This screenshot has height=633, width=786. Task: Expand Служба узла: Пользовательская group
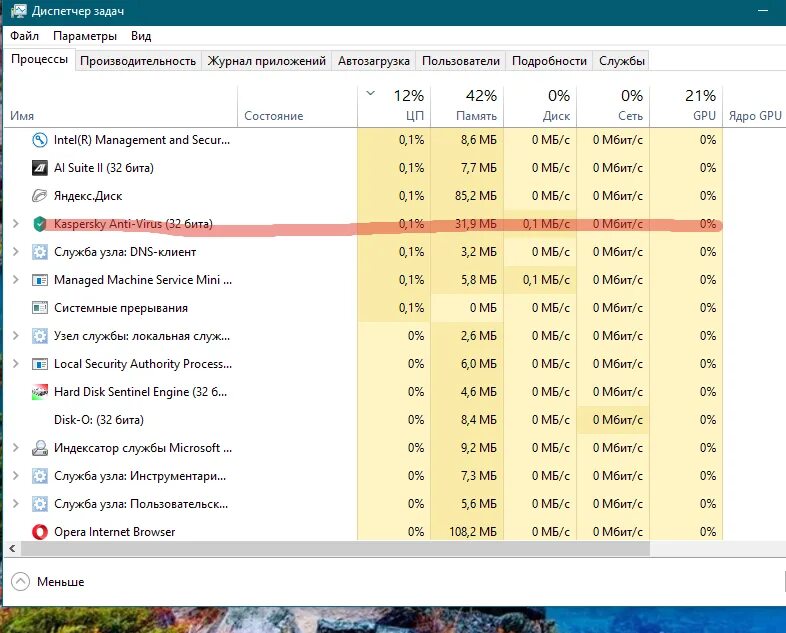click(16, 504)
